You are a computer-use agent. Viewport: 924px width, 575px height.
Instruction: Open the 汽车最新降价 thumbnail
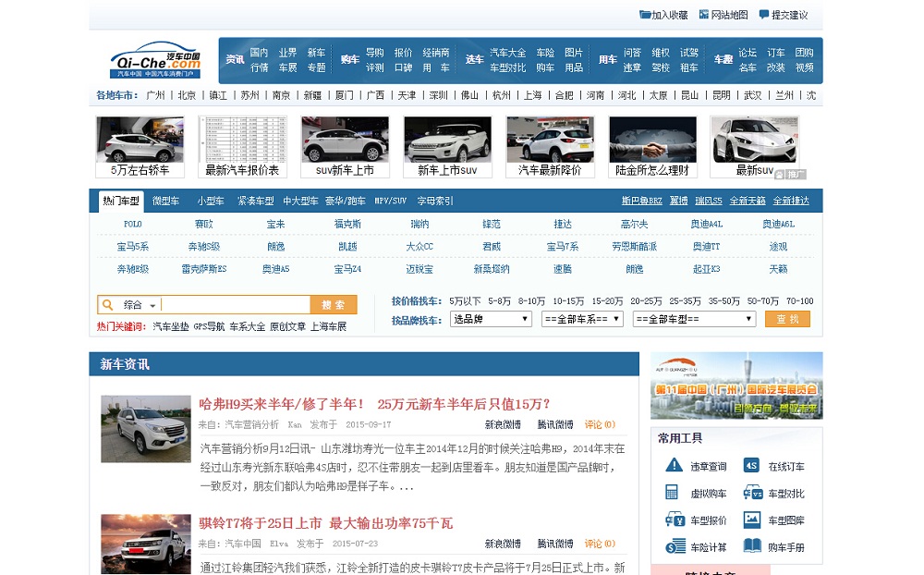pyautogui.click(x=550, y=147)
